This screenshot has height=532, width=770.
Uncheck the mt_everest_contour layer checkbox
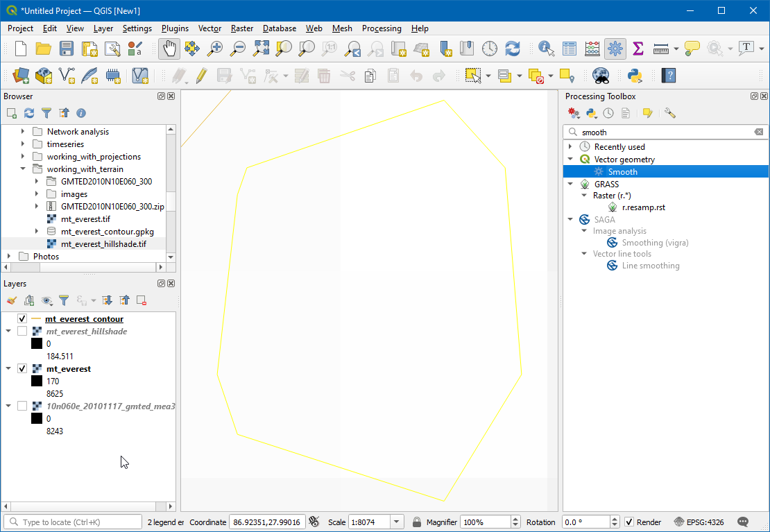tap(22, 319)
